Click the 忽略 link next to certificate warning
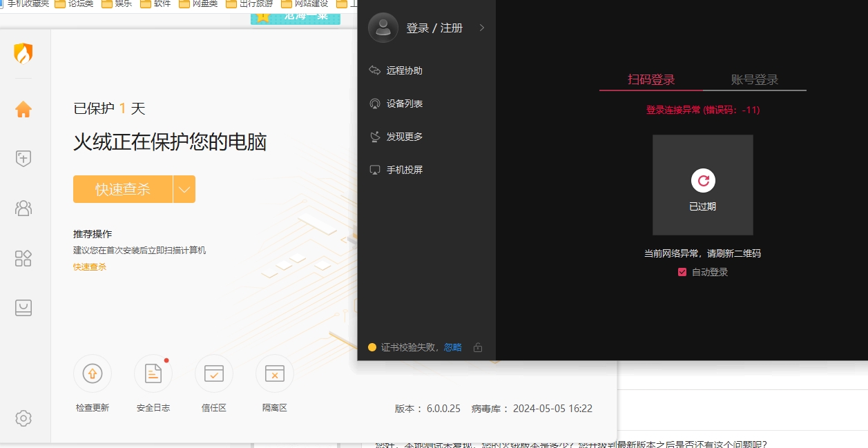The height and width of the screenshot is (448, 868). [452, 347]
